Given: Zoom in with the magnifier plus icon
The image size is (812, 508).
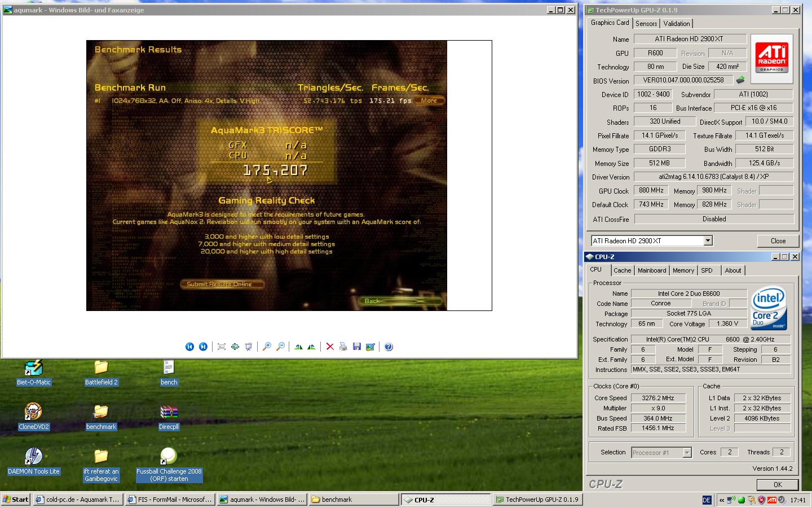Looking at the screenshot, I should 267,347.
